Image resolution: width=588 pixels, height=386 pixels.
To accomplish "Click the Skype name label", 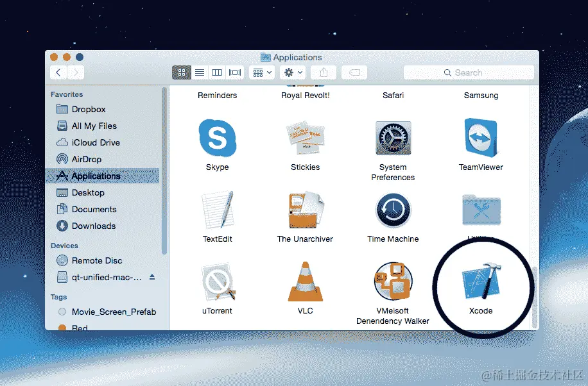I will pyautogui.click(x=217, y=167).
